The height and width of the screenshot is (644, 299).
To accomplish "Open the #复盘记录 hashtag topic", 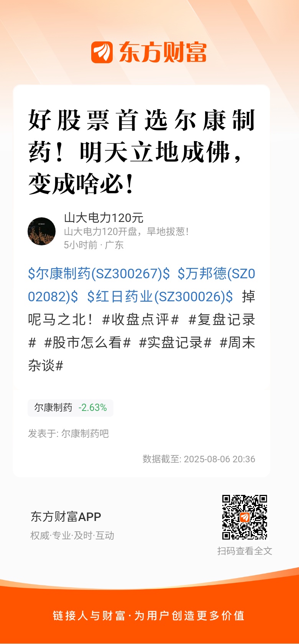I will (x=142, y=331).
